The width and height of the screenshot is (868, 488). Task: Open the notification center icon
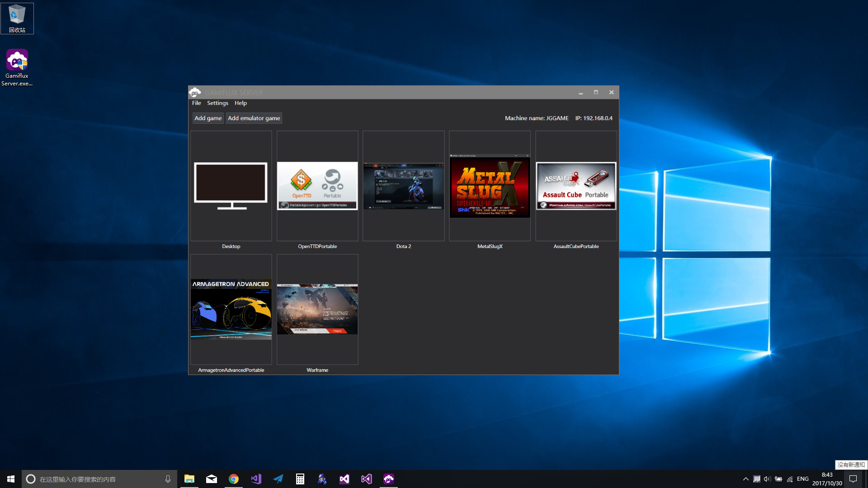tap(853, 479)
